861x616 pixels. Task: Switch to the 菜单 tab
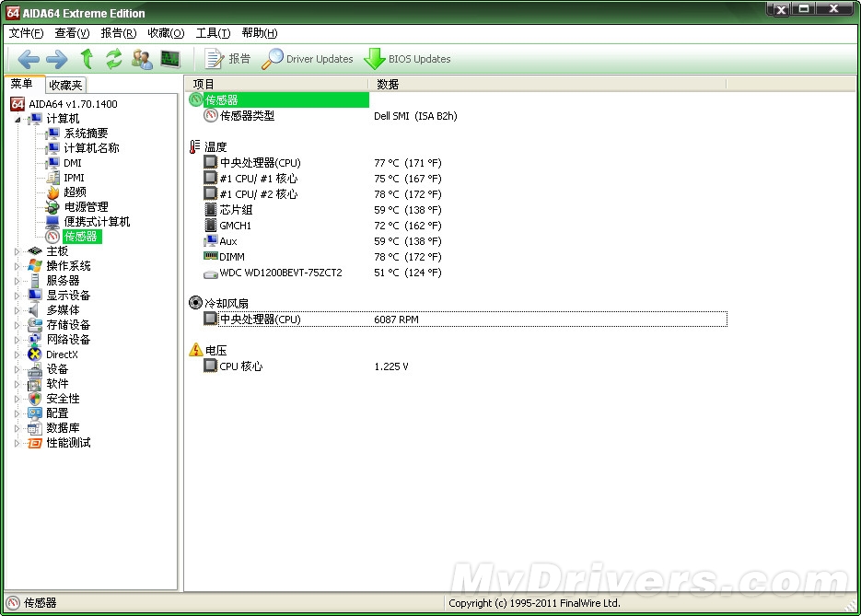pyautogui.click(x=22, y=84)
